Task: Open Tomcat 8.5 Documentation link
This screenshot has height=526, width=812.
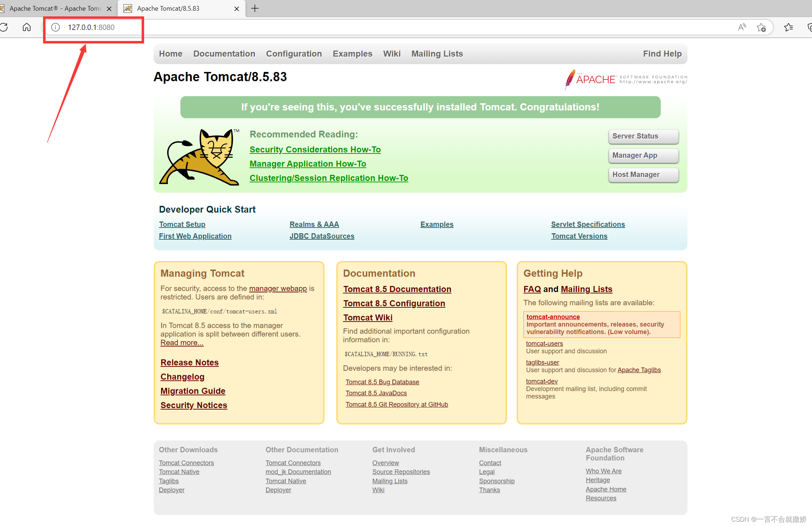Action: point(397,289)
